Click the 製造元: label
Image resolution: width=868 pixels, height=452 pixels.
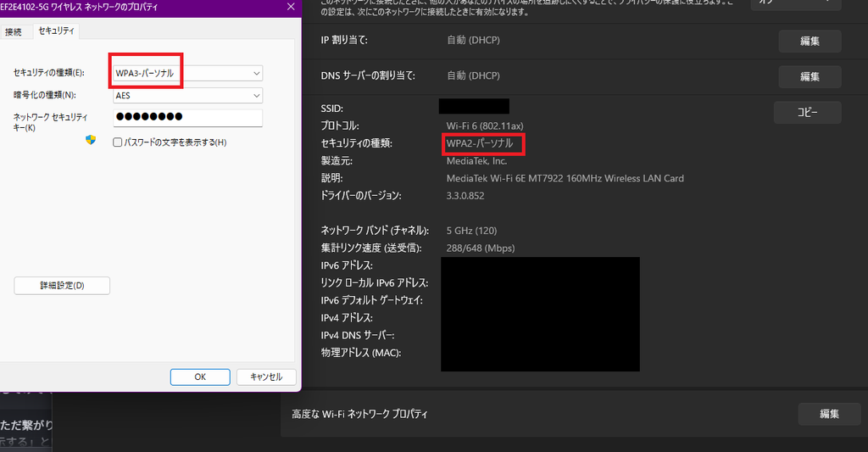click(337, 161)
